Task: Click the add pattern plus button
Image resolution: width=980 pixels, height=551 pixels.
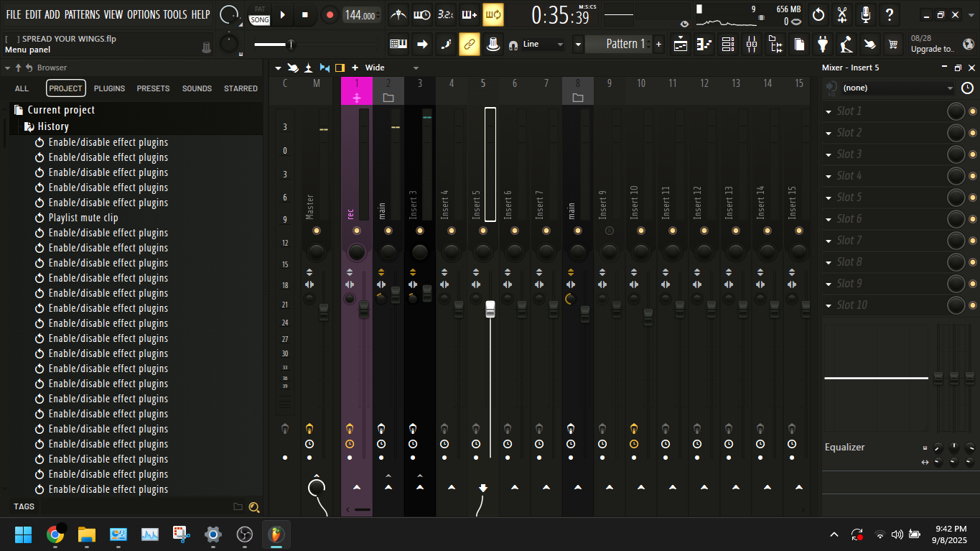Action: 659,45
